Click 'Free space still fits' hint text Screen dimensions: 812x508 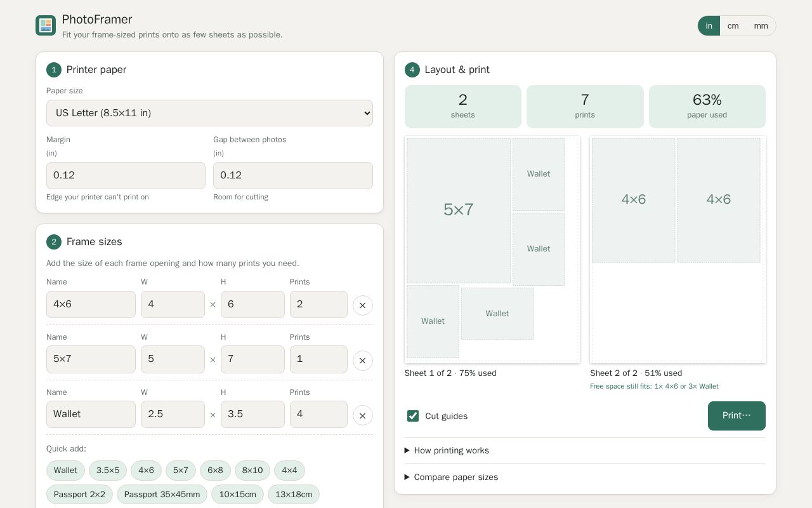654,386
